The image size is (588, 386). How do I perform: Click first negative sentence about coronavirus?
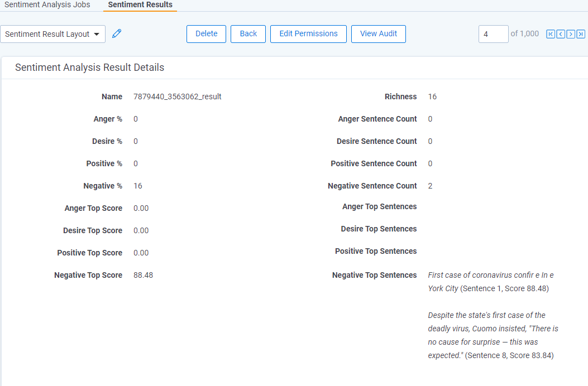(x=491, y=282)
